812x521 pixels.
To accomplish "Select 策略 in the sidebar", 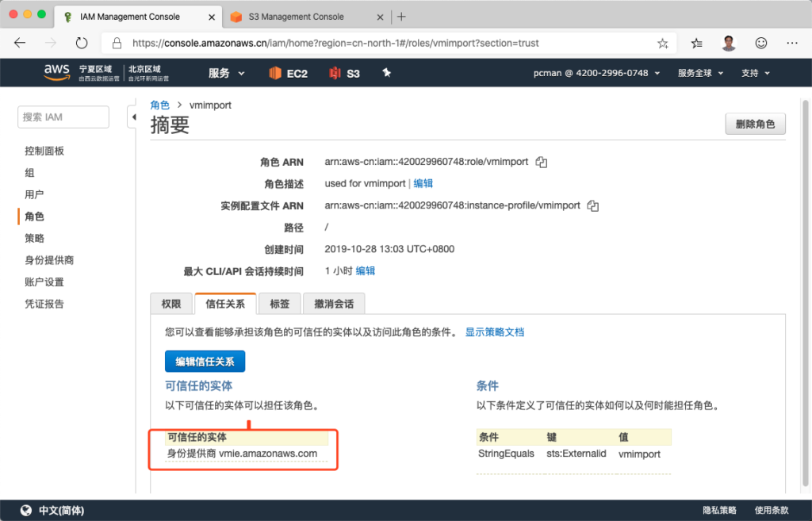I will coord(34,238).
